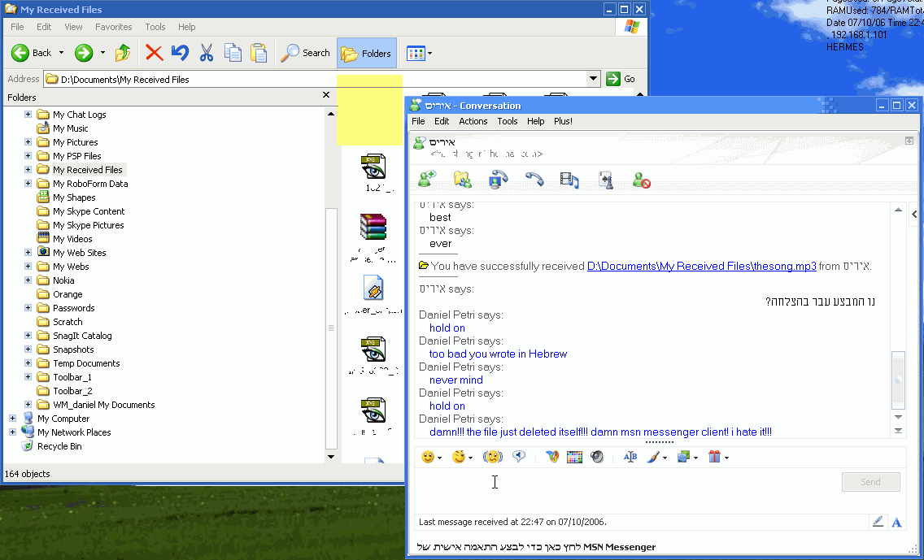924x560 pixels.
Task: Click the Up folder icon in Explorer toolbar
Action: (123, 53)
